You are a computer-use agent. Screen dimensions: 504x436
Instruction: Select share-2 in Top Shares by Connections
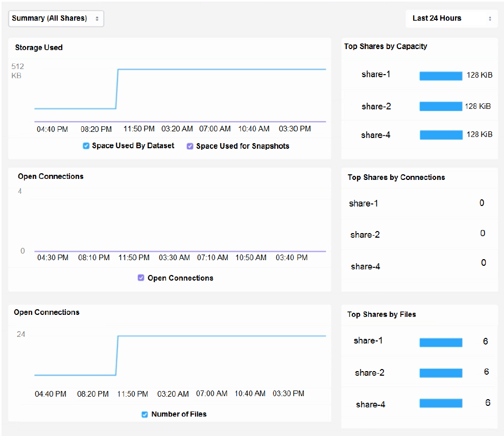365,235
